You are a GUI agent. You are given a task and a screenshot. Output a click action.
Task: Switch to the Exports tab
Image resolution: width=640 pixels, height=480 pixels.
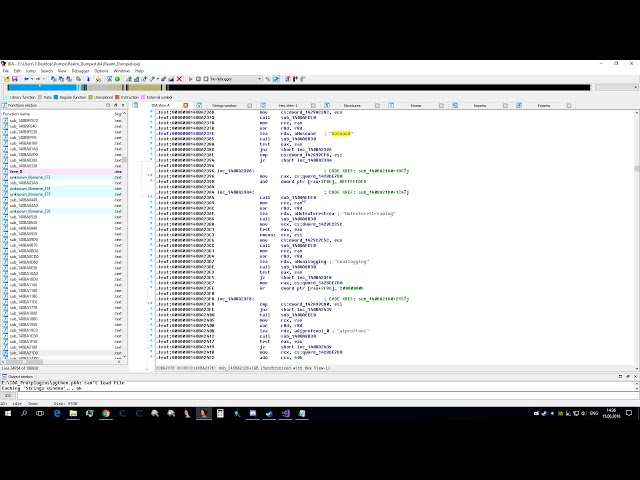[x=544, y=105]
